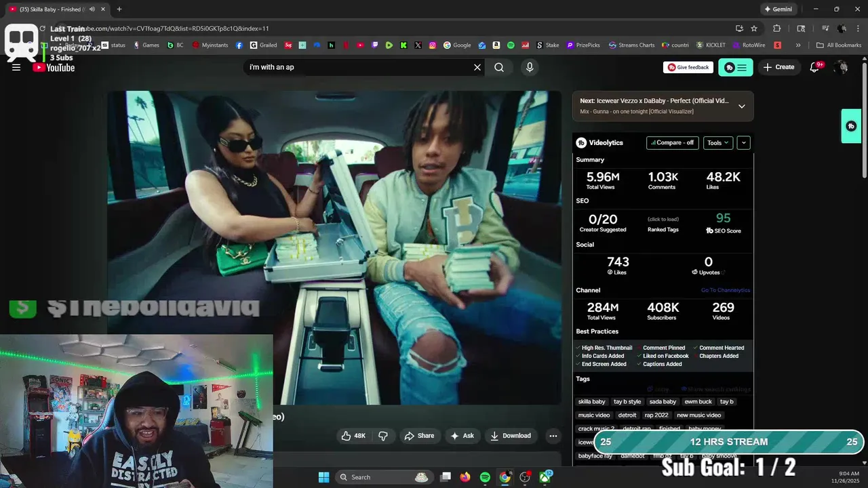868x488 pixels.
Task: Open the Gemini button in Chrome
Action: click(x=778, y=9)
